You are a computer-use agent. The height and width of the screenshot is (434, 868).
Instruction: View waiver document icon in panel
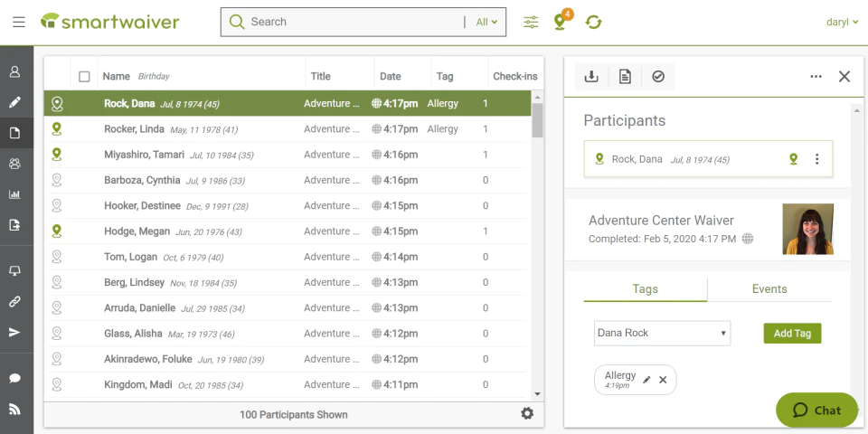pos(625,77)
